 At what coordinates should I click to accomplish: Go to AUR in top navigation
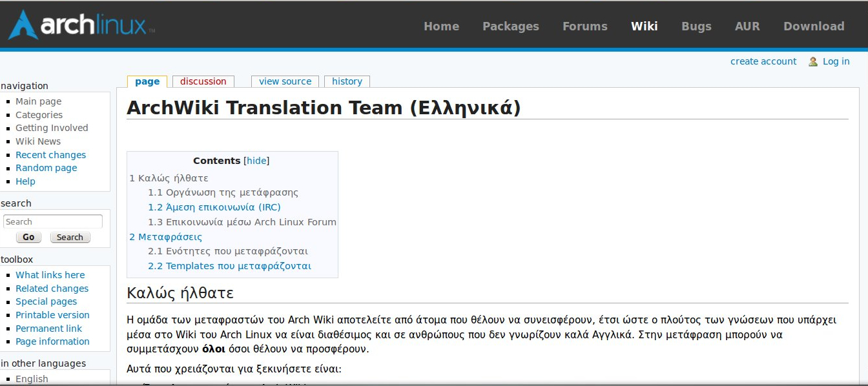747,26
